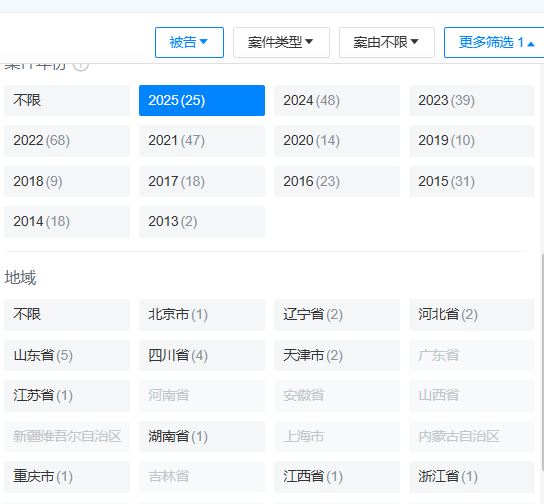Screen dimensions: 544x504
Task: Click the info icon beside the case year heading
Action: (x=80, y=66)
